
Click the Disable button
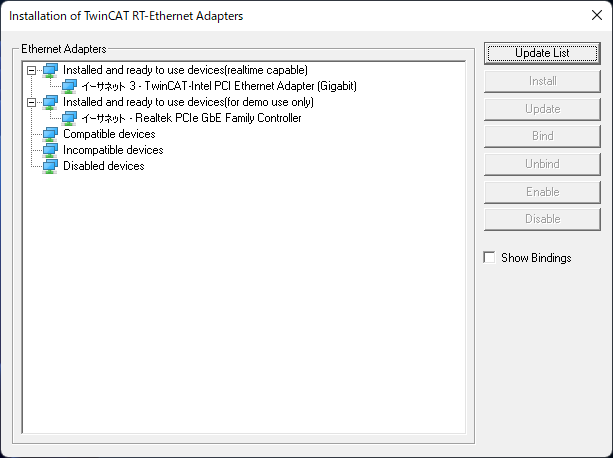pos(541,219)
